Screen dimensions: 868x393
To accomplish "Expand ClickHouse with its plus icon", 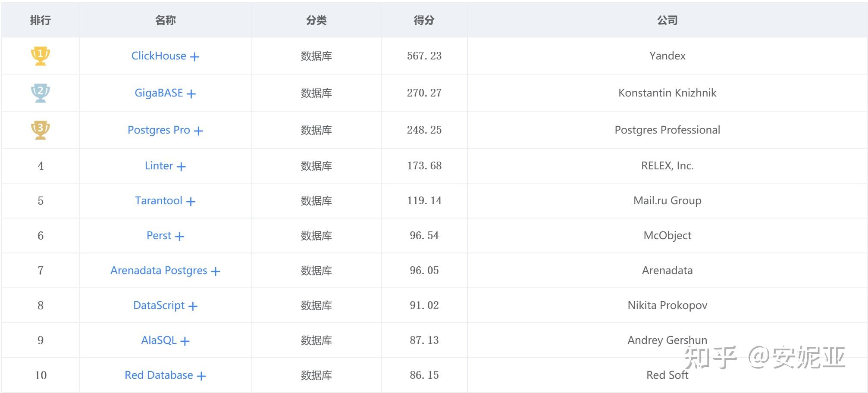I will 195,57.
